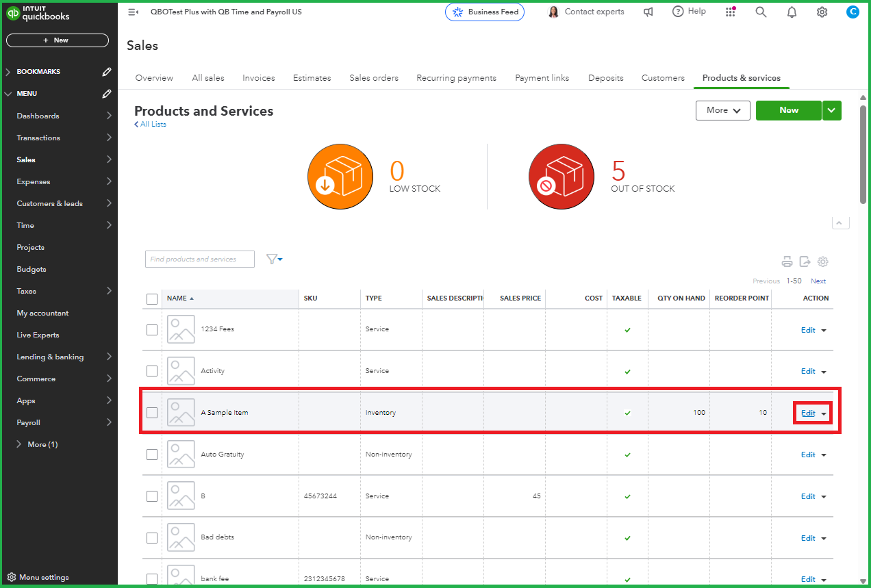Open the More dropdown button
The height and width of the screenshot is (588, 871).
click(x=723, y=110)
